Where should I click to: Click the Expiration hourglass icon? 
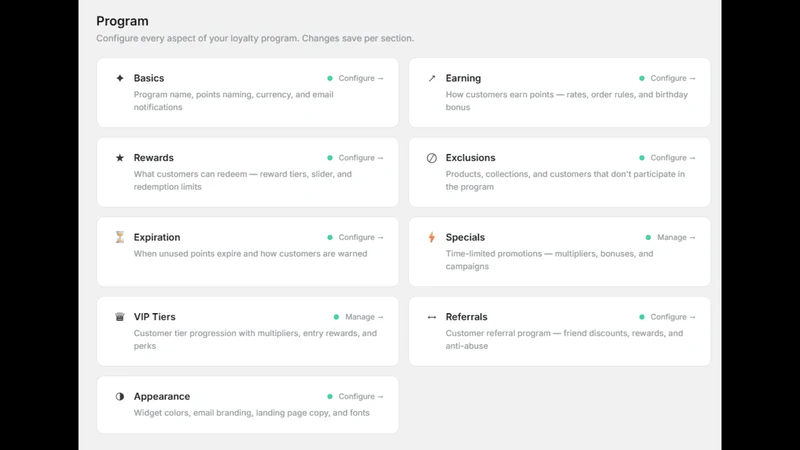point(120,237)
